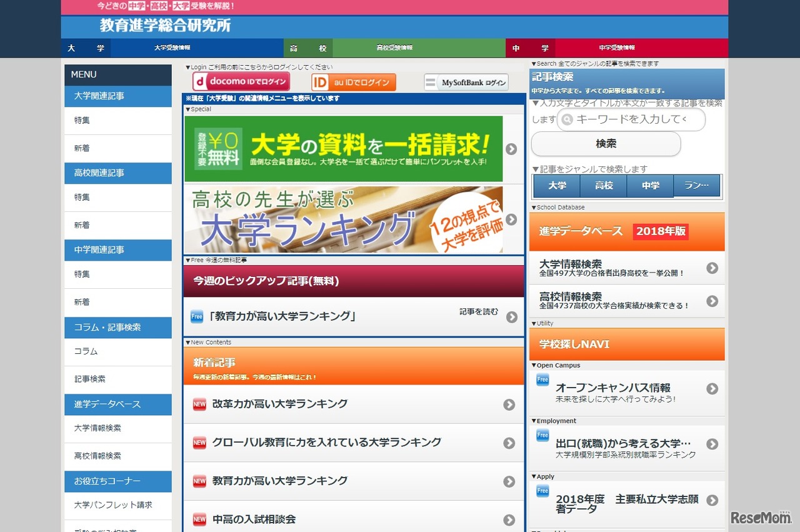Click arrow icon in 中高の入試相談会 row
The height and width of the screenshot is (532, 800).
tap(509, 520)
